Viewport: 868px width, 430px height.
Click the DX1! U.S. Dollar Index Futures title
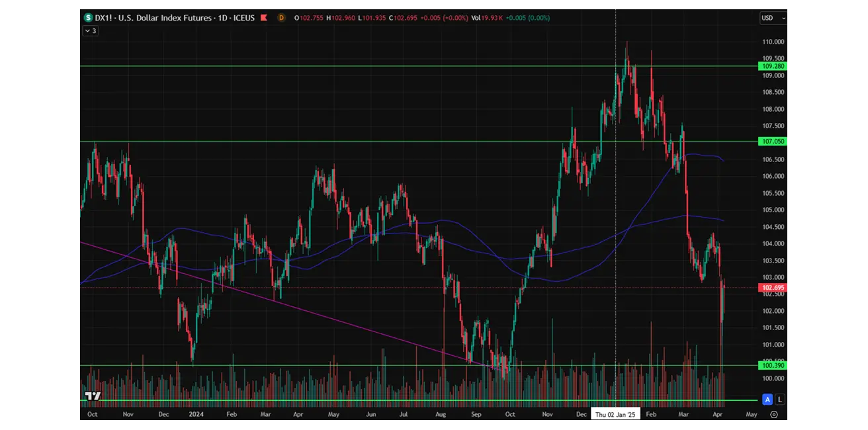click(x=175, y=18)
